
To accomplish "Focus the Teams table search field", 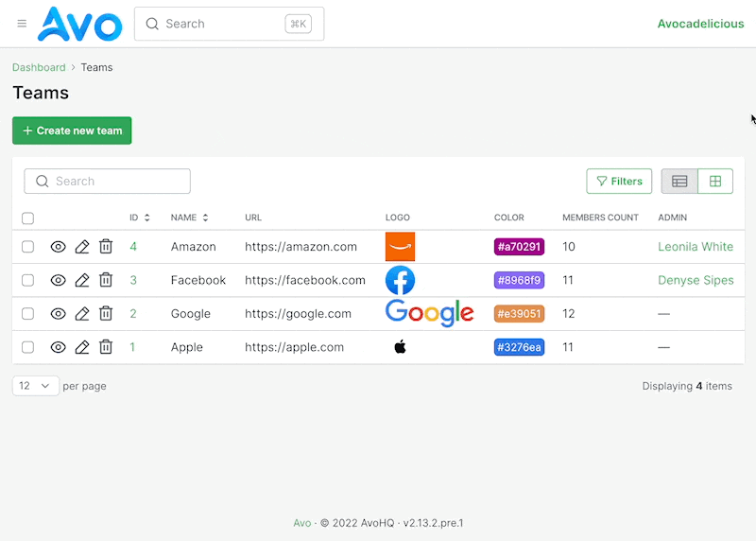I will pyautogui.click(x=107, y=181).
